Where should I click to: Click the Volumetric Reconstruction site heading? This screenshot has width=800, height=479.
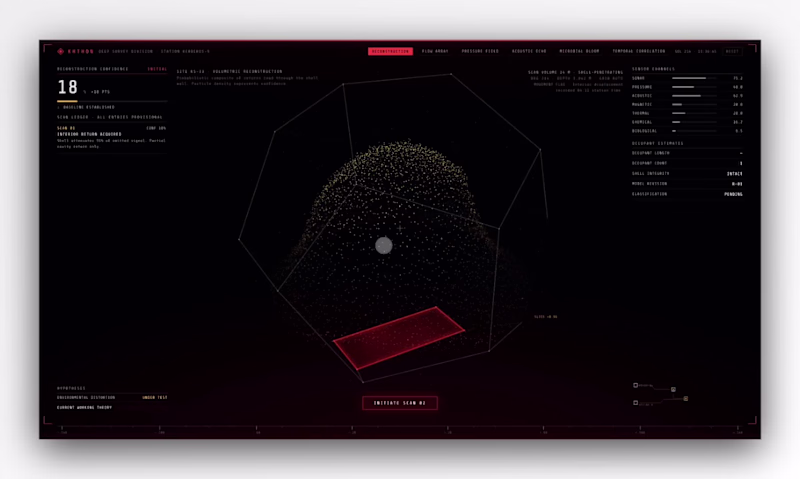tap(230, 71)
